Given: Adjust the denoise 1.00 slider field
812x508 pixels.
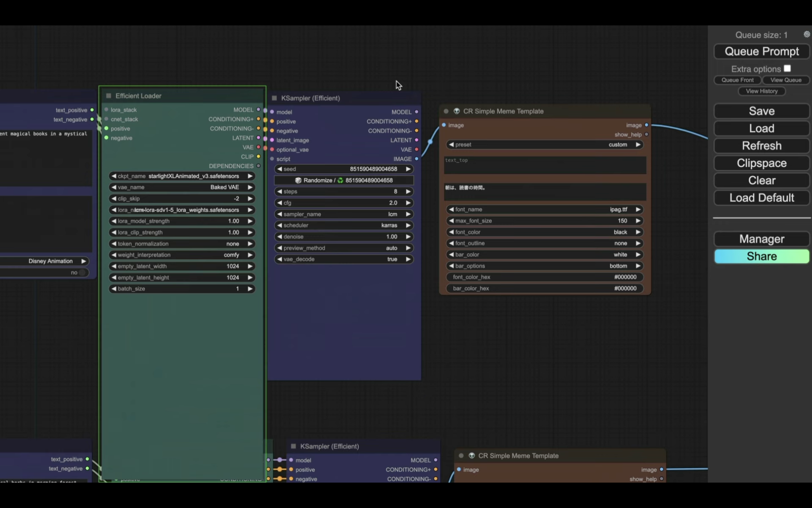Looking at the screenshot, I should (344, 237).
